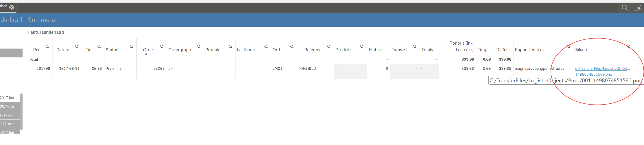Screen dimensions: 644x145
Task: Click the Fakturaunderlag 1 table title
Action: tap(46, 32)
